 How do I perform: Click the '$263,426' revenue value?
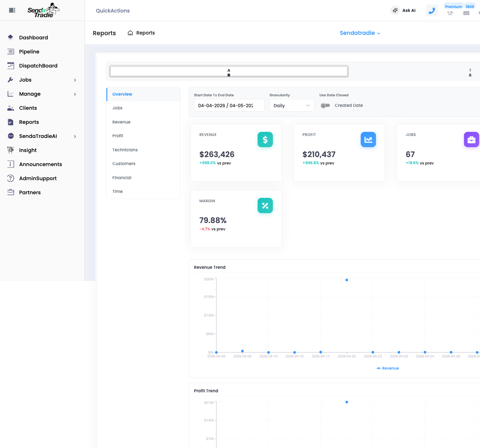pos(217,154)
